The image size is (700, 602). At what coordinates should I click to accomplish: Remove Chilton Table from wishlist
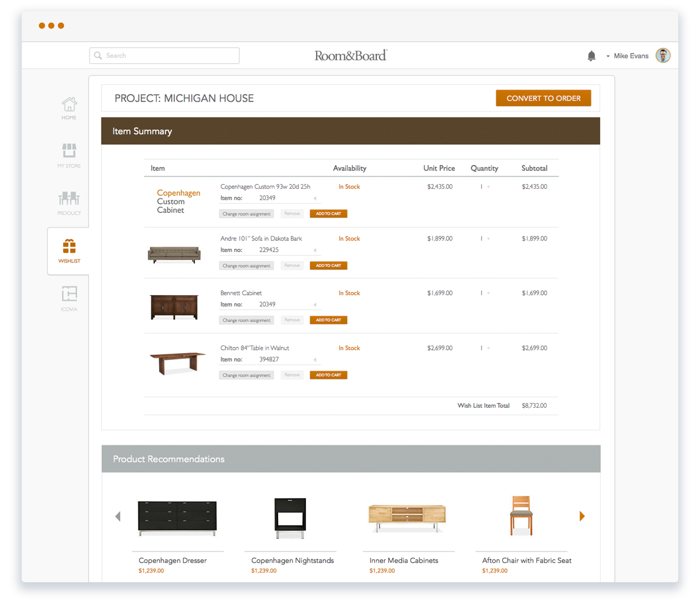[x=292, y=375]
